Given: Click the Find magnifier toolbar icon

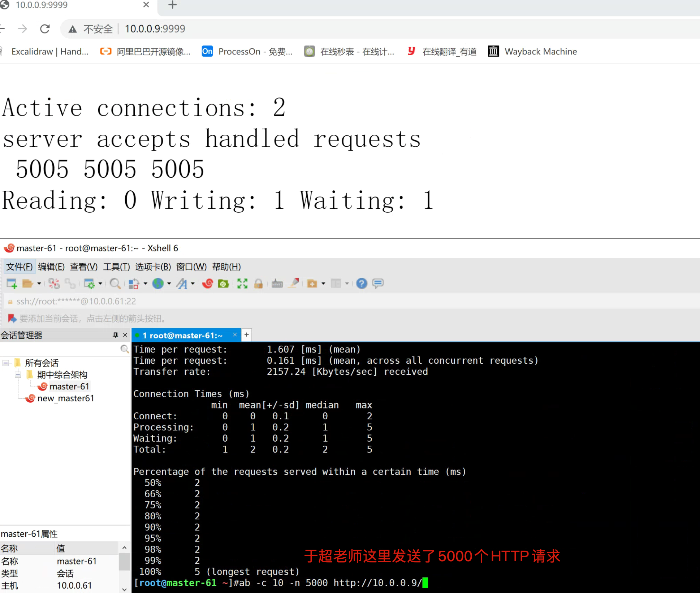Looking at the screenshot, I should (x=115, y=284).
